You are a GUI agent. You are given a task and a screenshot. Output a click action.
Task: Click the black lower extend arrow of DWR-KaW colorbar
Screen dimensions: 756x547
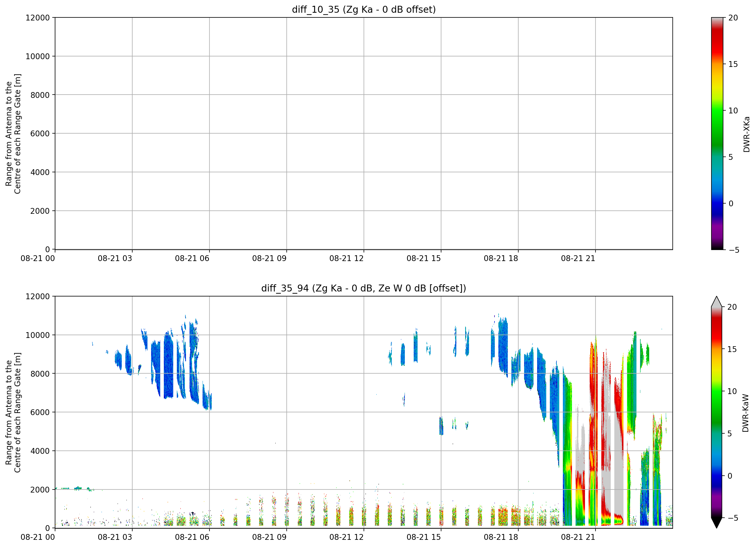coord(716,523)
